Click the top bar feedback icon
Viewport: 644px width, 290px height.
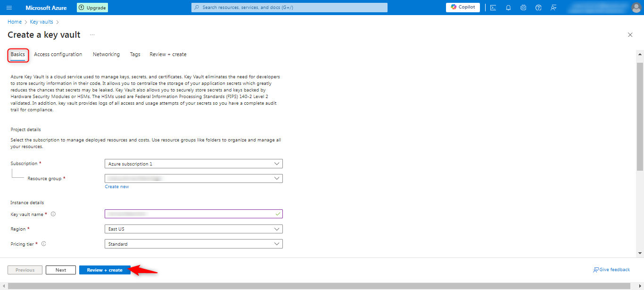(553, 8)
